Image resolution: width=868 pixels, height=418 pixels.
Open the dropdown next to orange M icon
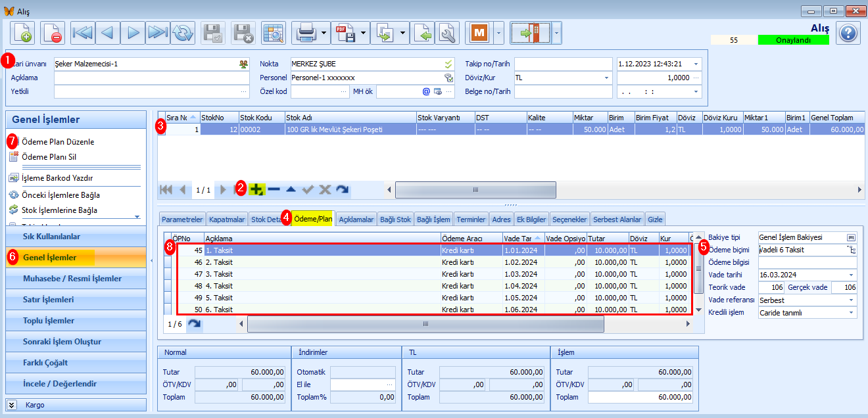click(x=498, y=32)
